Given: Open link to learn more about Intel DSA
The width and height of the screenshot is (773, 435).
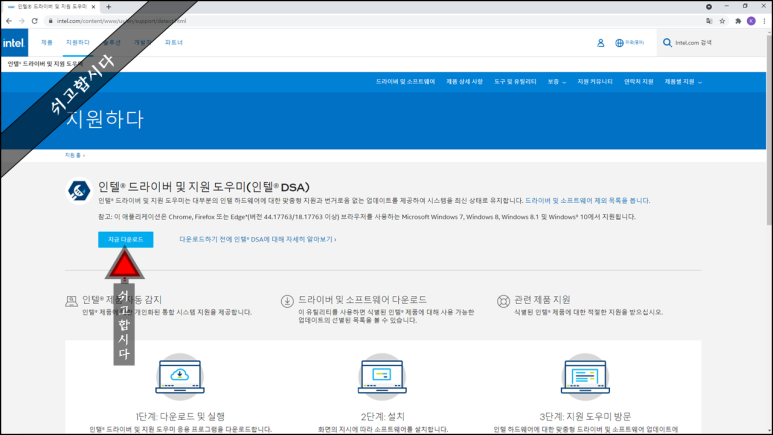Looking at the screenshot, I should click(258, 240).
